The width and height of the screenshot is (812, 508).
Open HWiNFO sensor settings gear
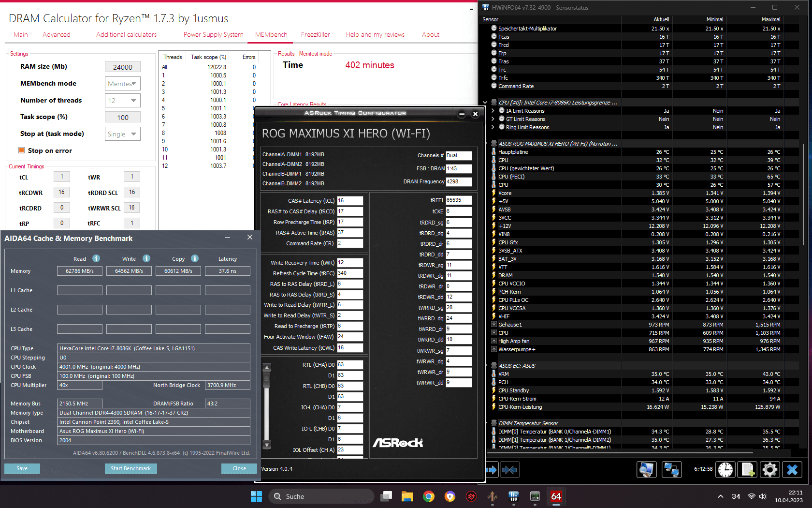coord(769,469)
